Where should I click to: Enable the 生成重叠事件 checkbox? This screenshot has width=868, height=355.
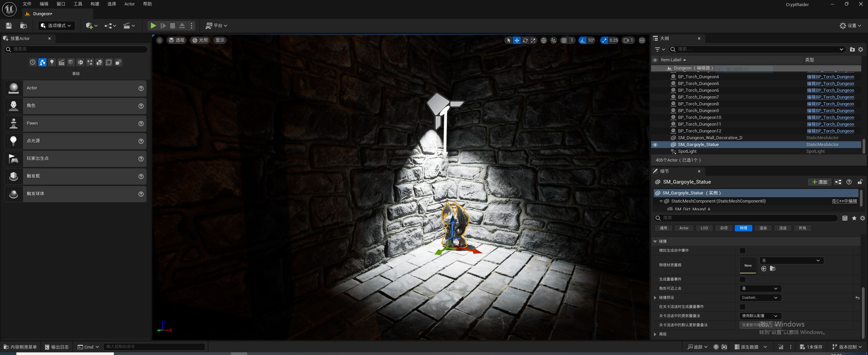click(x=743, y=279)
